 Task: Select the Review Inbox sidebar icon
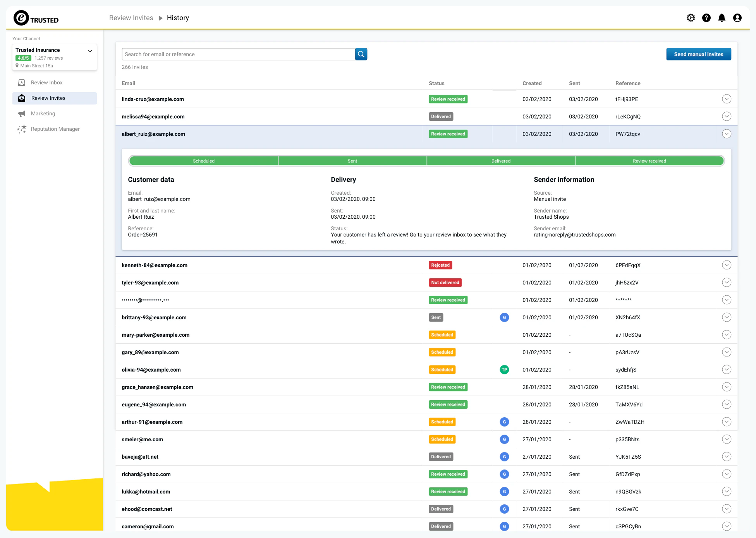(22, 82)
